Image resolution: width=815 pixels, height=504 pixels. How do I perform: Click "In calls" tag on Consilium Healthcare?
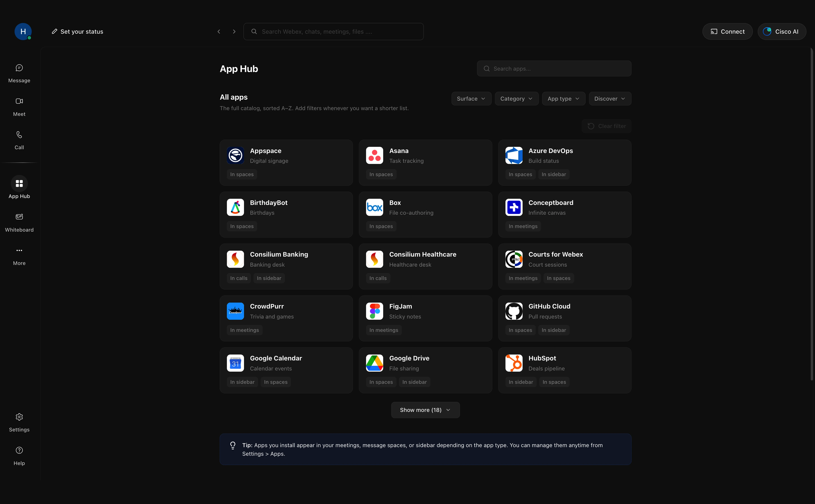(x=378, y=278)
